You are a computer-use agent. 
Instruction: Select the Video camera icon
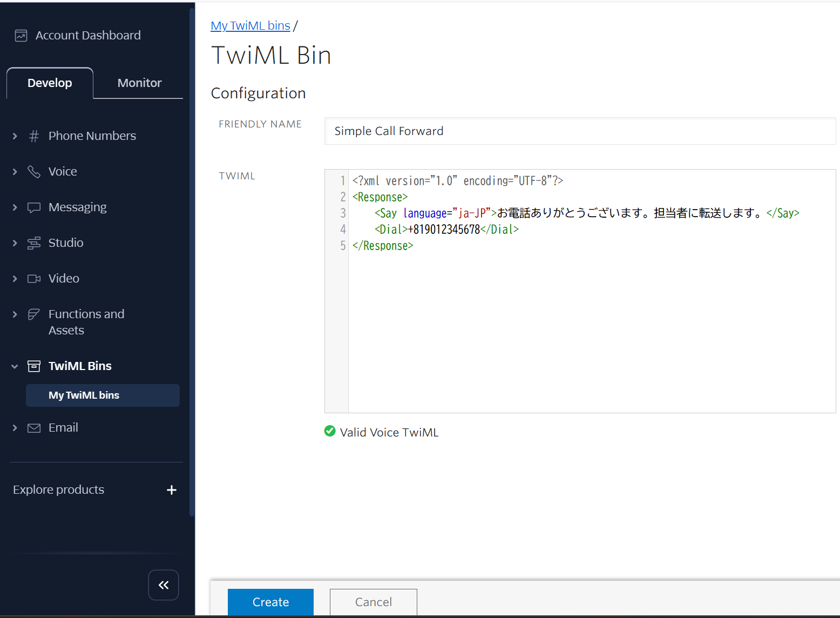click(x=33, y=278)
